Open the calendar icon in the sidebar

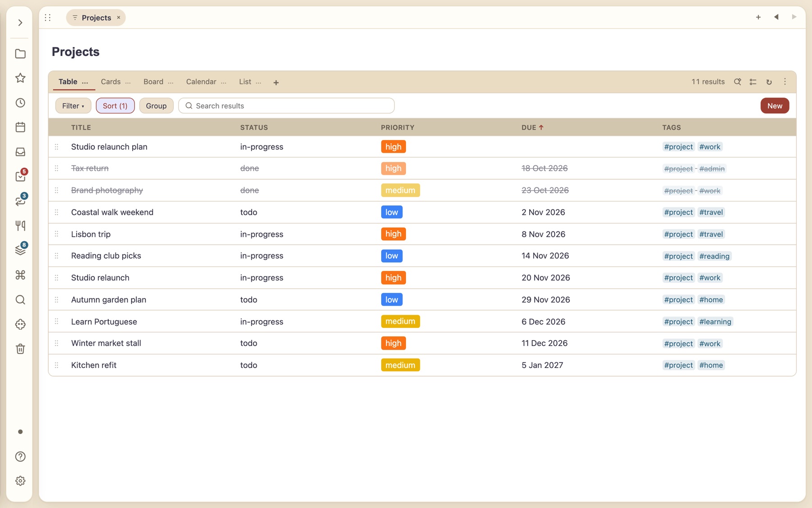pyautogui.click(x=20, y=127)
